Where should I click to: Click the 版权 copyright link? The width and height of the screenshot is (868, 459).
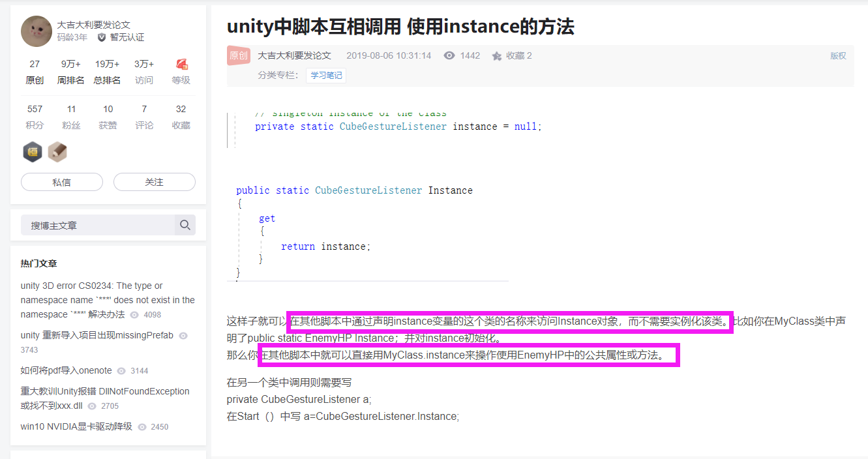coord(838,55)
